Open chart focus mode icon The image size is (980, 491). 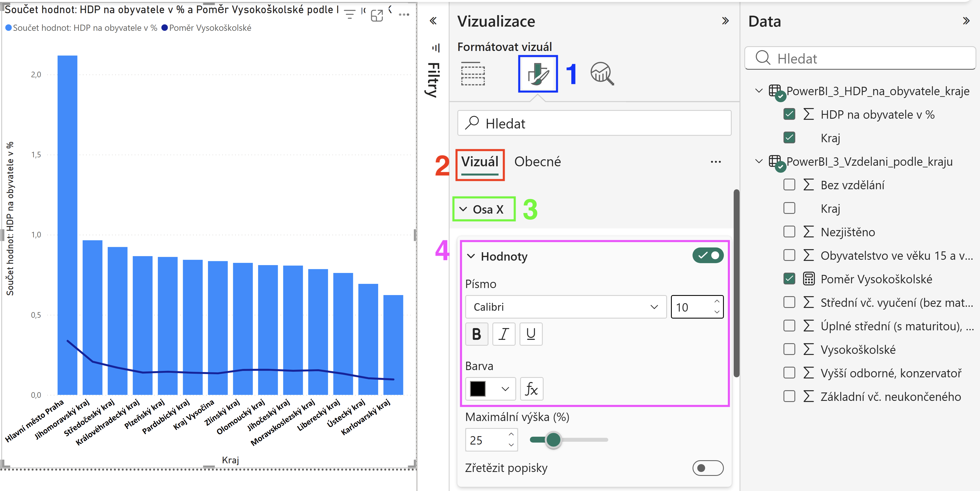[x=376, y=16]
